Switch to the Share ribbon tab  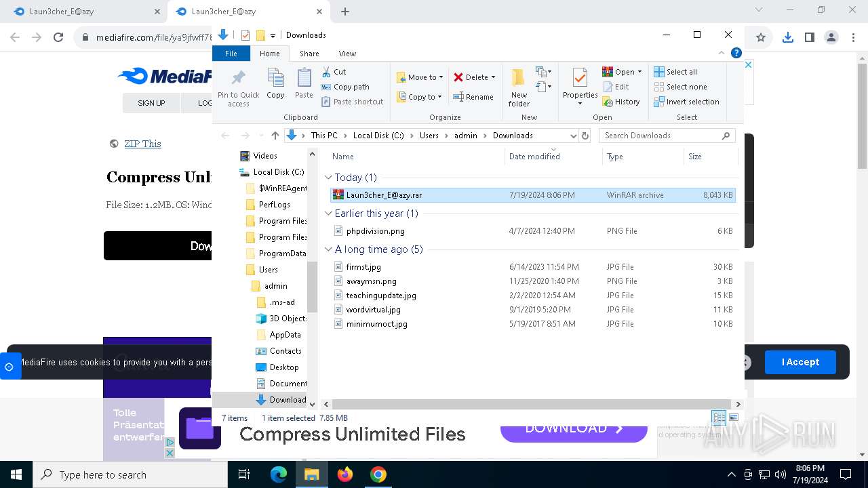click(x=309, y=54)
